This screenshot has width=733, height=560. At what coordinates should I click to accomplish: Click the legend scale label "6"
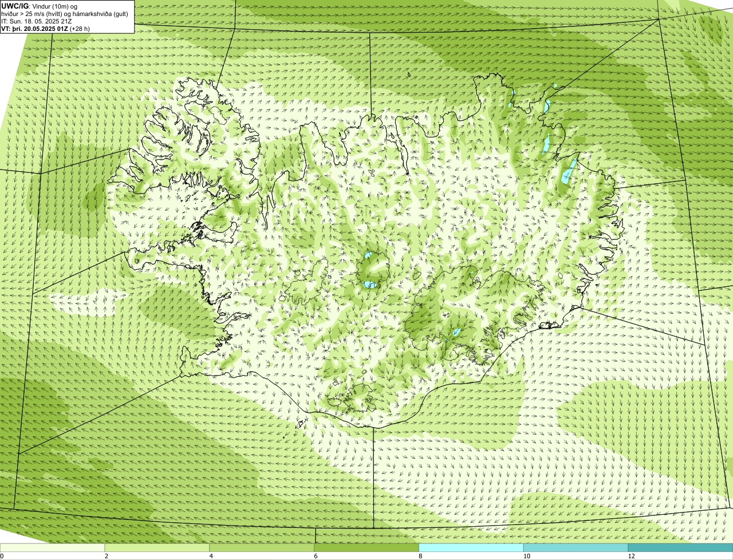coord(316,556)
